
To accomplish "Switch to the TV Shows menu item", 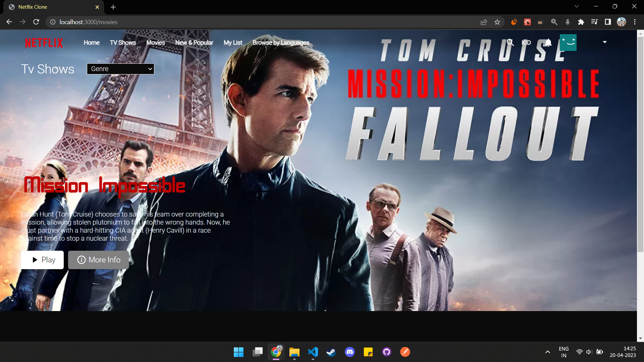I will (123, 43).
